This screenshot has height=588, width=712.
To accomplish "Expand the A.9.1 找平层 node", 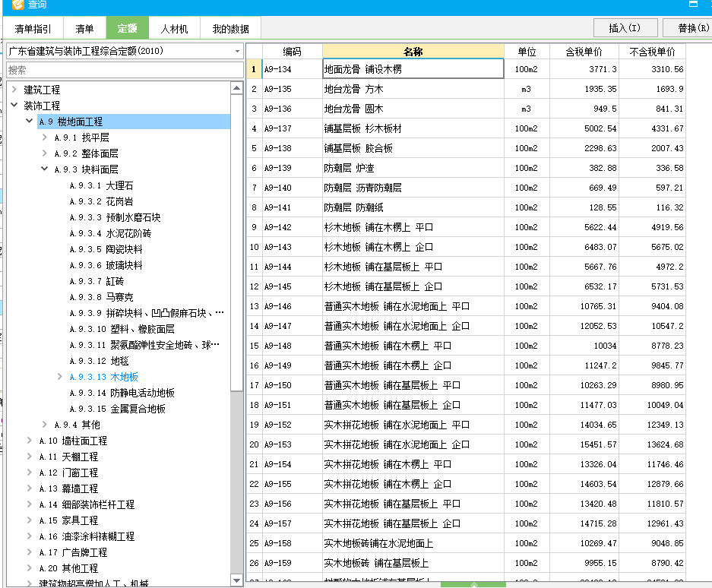I will pyautogui.click(x=45, y=138).
